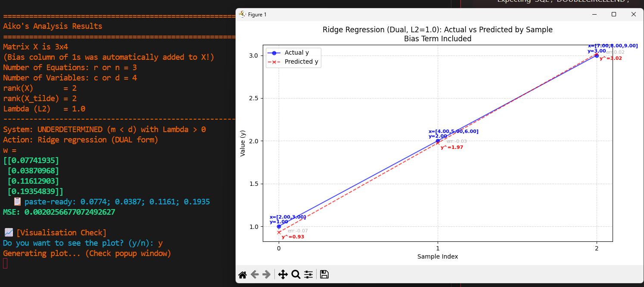This screenshot has width=644, height=287.
Task: Toggle the Pan axes tool
Action: coord(283,275)
